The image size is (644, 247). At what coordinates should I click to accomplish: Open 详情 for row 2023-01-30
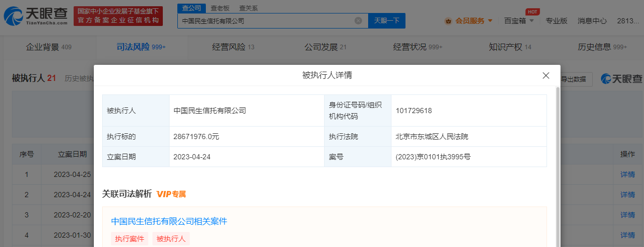pos(627,235)
